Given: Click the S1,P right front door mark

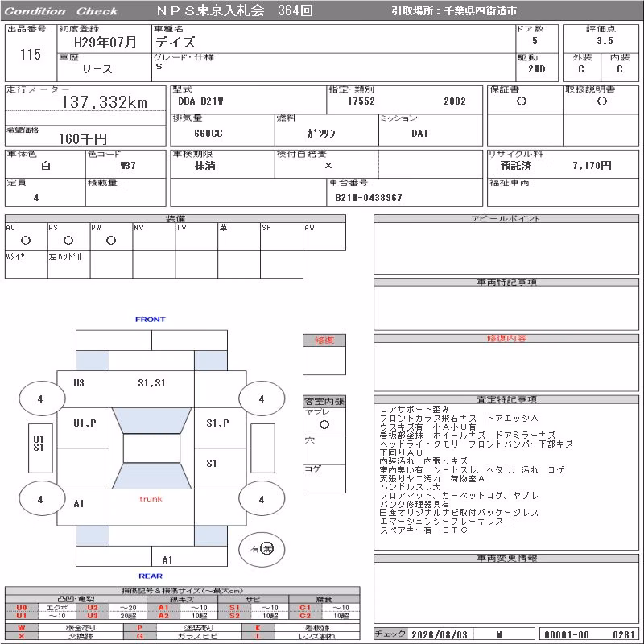Looking at the screenshot, I should (217, 423).
